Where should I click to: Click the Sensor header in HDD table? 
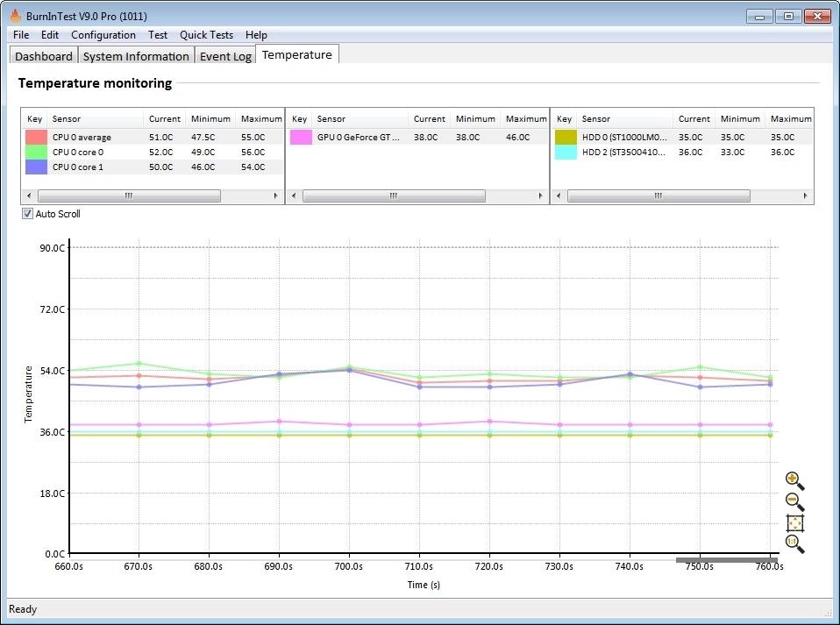[x=624, y=119]
